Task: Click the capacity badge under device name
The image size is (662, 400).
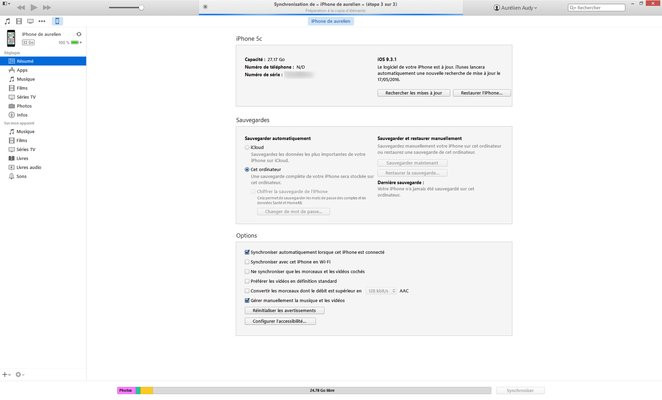Action: [28, 43]
